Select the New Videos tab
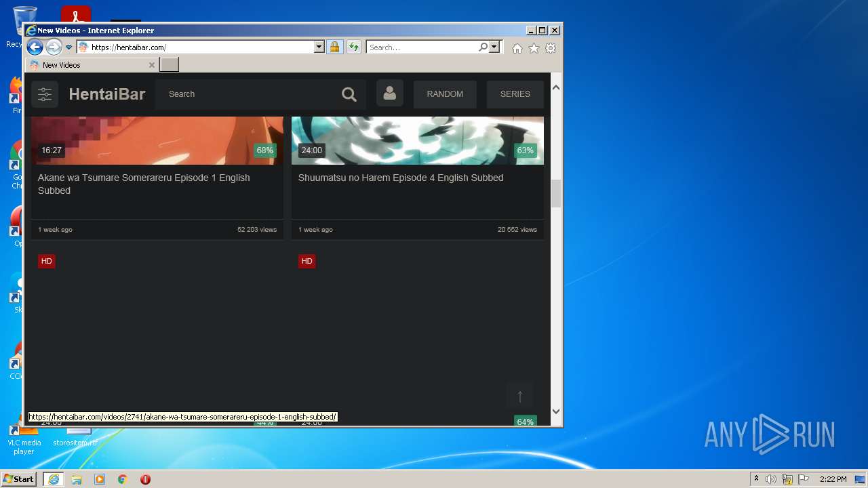The height and width of the screenshot is (488, 868). pyautogui.click(x=92, y=65)
